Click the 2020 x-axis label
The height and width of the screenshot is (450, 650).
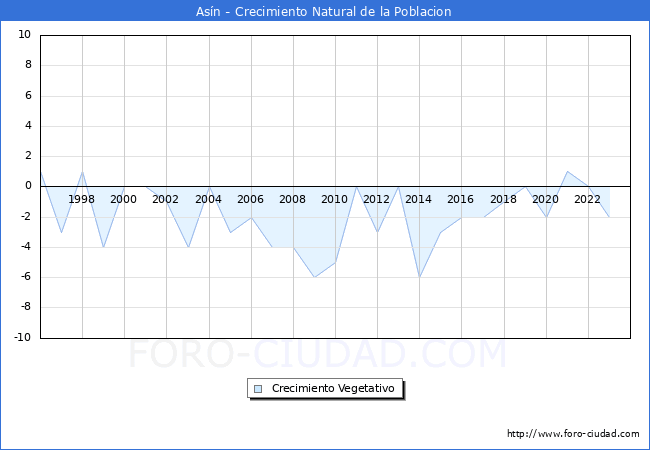pos(545,199)
